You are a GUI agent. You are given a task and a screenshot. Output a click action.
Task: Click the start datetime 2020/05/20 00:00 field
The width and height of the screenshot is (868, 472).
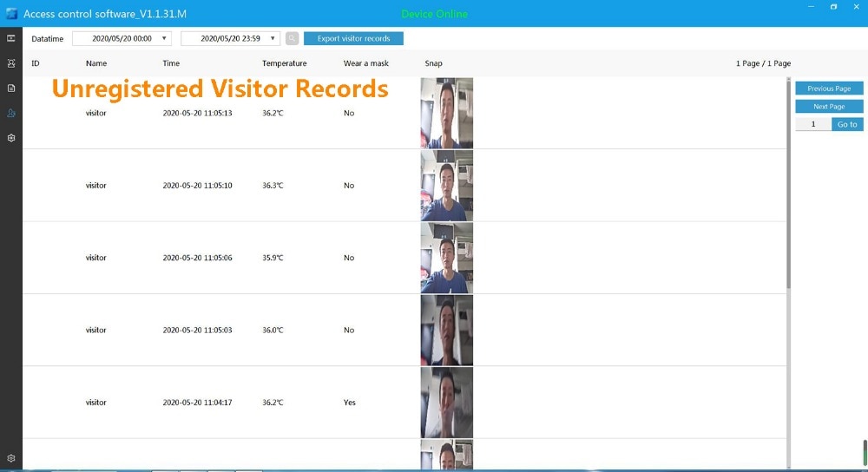[x=122, y=38]
